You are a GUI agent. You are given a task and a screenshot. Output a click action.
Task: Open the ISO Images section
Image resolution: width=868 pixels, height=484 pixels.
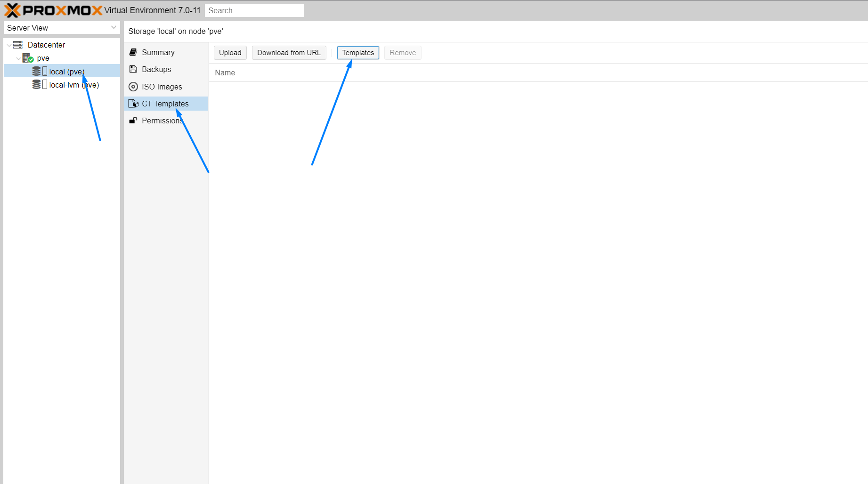tap(166, 87)
